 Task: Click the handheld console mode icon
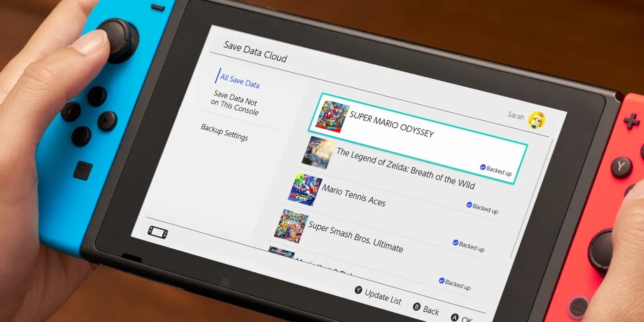click(x=157, y=231)
